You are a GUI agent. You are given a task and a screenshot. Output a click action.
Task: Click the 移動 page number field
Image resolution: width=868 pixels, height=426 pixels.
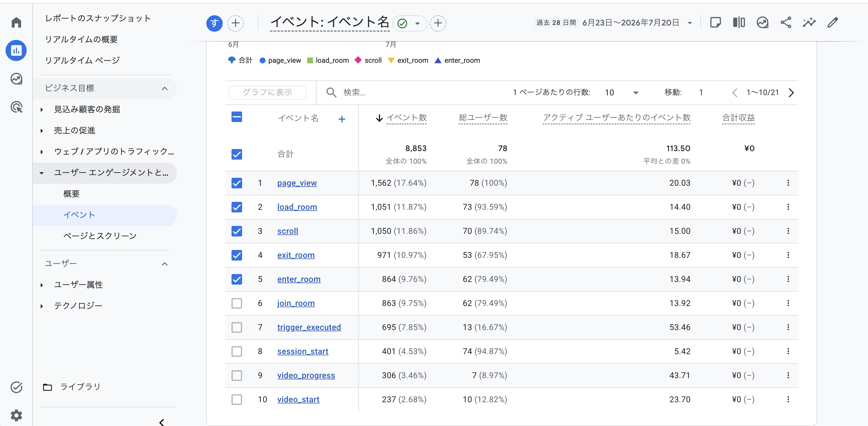701,92
